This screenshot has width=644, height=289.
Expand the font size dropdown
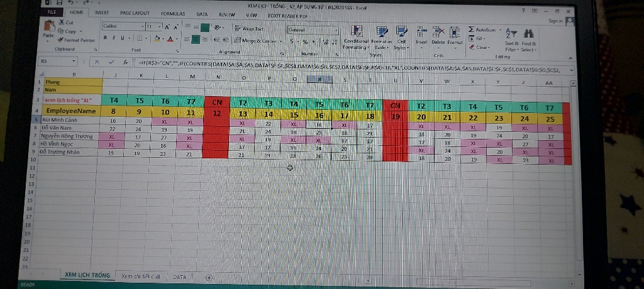158,27
